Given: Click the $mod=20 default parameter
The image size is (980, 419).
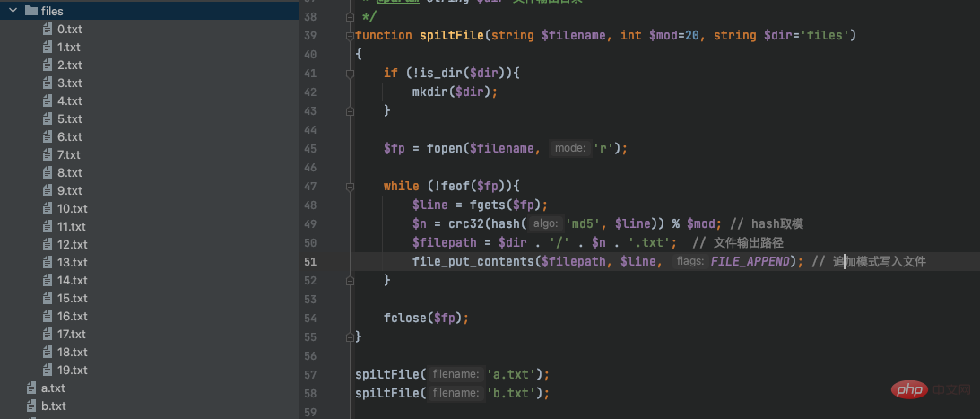Looking at the screenshot, I should tap(674, 36).
